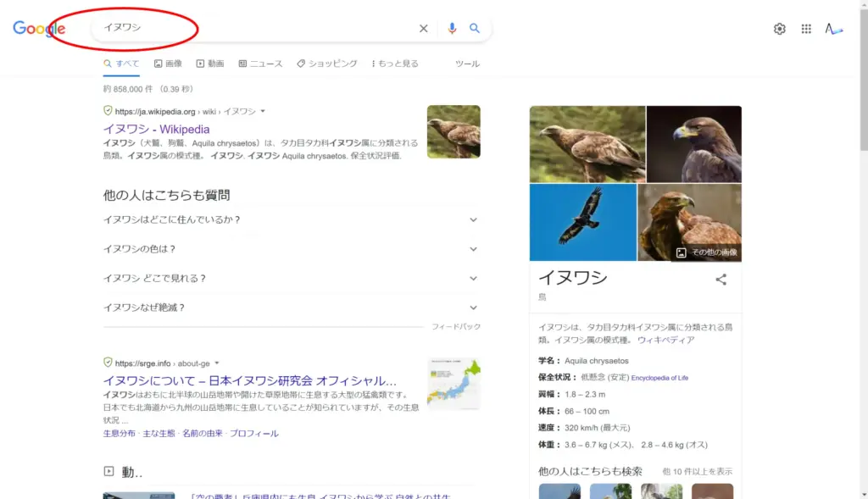Click the scrollbar down arrow

click(864, 495)
